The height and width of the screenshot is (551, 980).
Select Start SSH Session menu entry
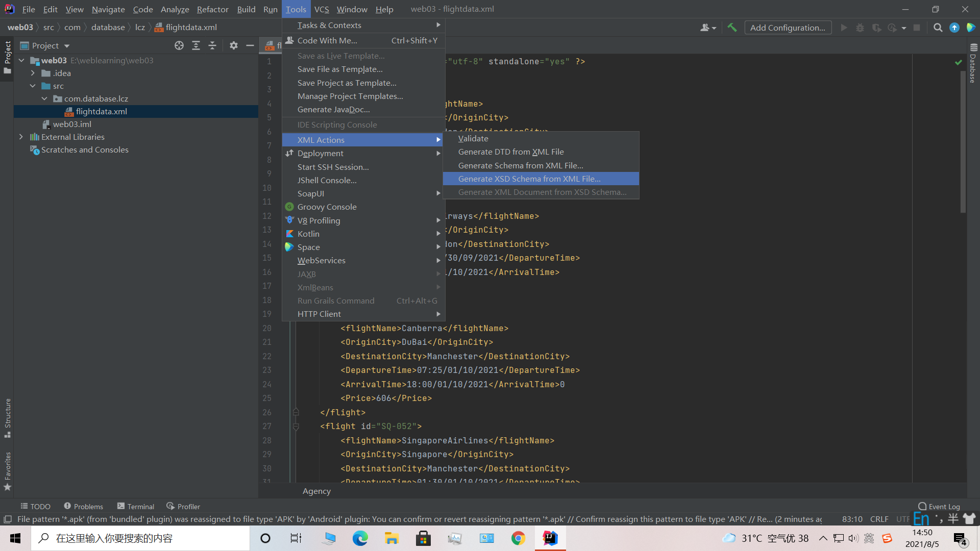[363, 167]
